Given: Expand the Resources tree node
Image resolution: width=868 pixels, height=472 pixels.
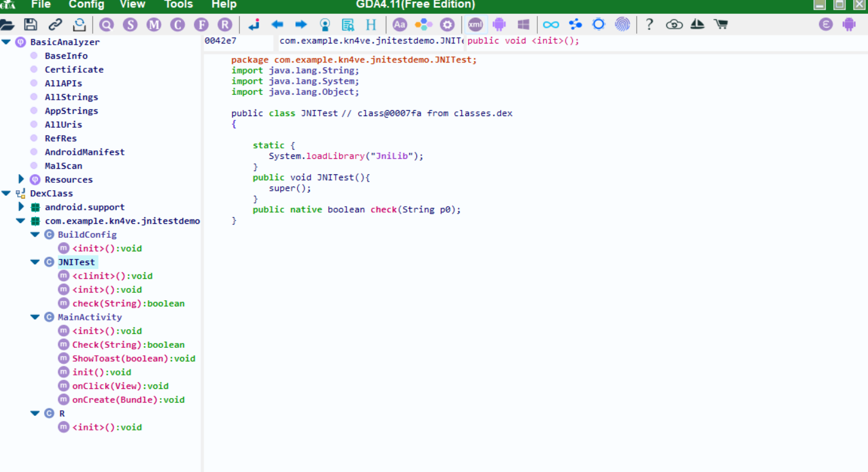Looking at the screenshot, I should (21, 179).
